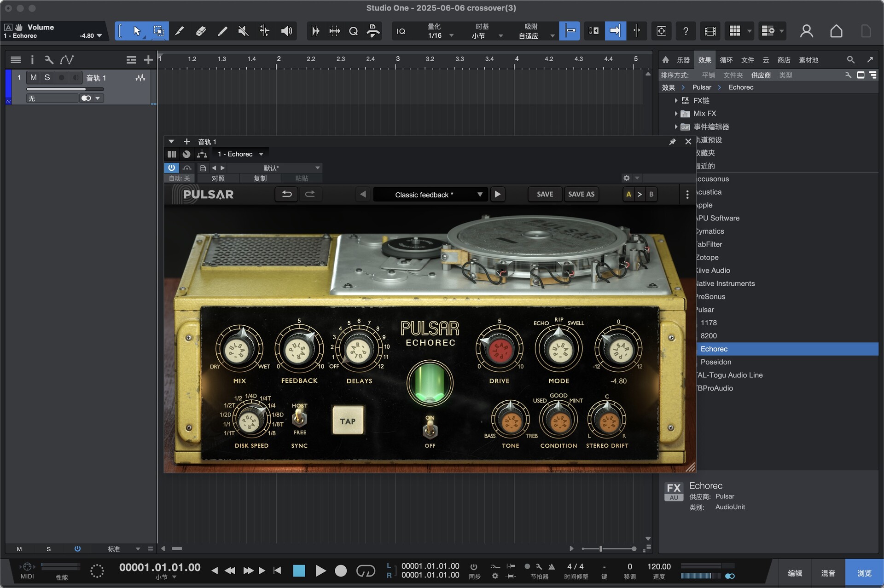884x588 pixels.
Task: Go to the Start page home icon
Action: [x=836, y=31]
